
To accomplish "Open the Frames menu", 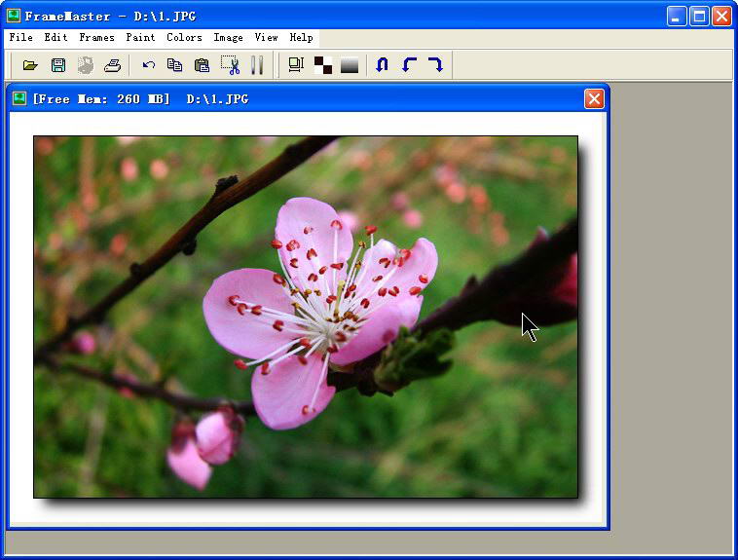I will [x=96, y=38].
